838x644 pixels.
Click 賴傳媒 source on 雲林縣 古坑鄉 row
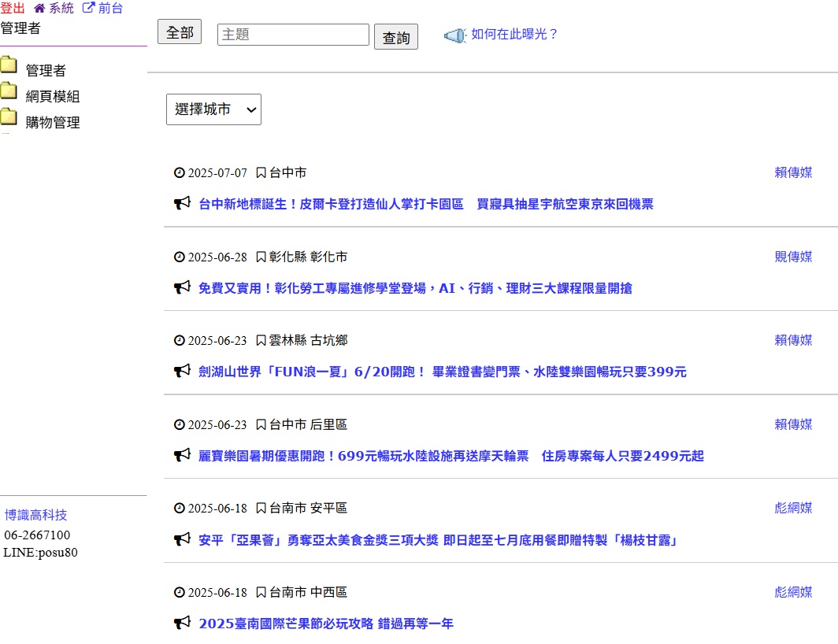tap(793, 340)
